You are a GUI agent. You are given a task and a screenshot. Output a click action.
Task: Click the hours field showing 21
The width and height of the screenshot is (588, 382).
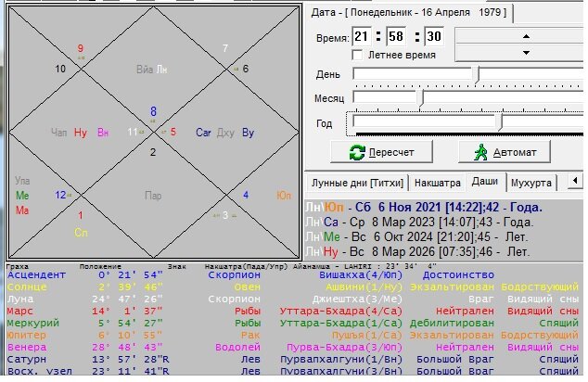pos(362,36)
